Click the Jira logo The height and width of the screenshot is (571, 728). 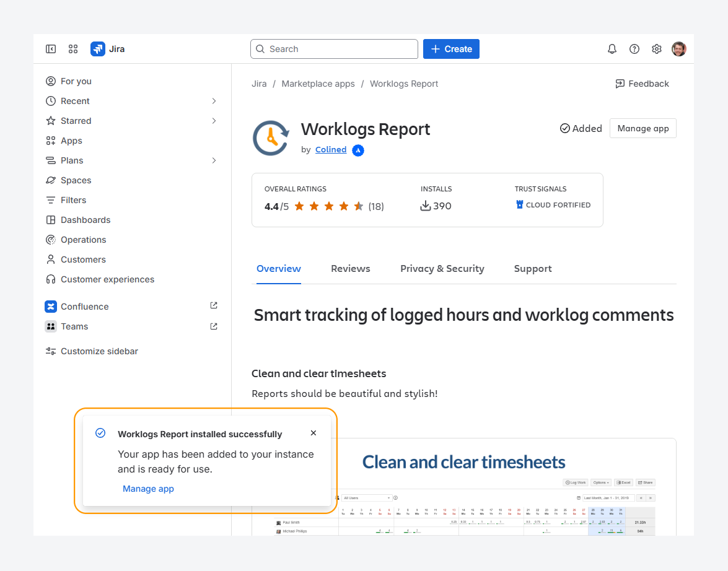coord(107,49)
